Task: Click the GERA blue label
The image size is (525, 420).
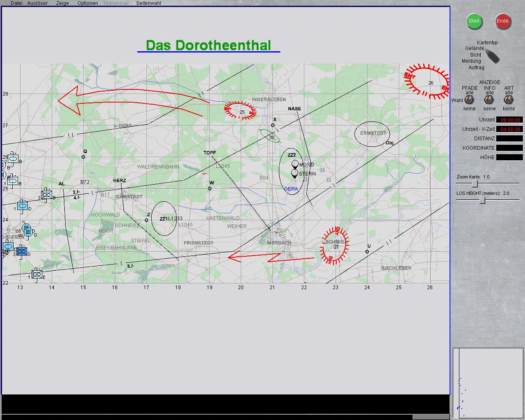Action: coord(291,189)
